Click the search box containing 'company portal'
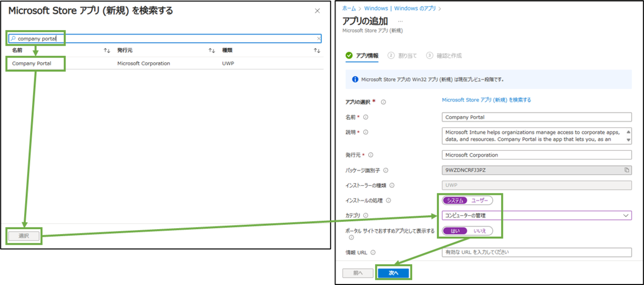644x285 pixels. point(165,39)
